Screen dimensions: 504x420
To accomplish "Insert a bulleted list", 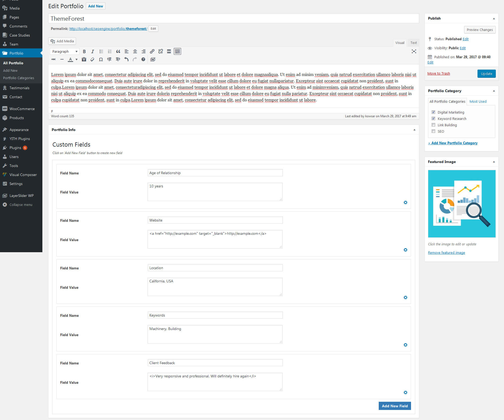I will [x=101, y=51].
